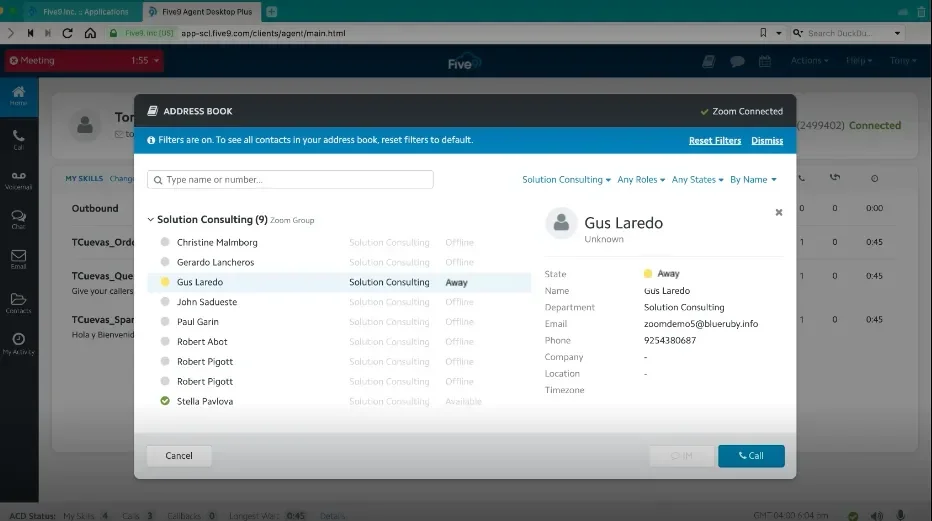
Task: Open the Any Roles filter dropdown
Action: (x=641, y=180)
